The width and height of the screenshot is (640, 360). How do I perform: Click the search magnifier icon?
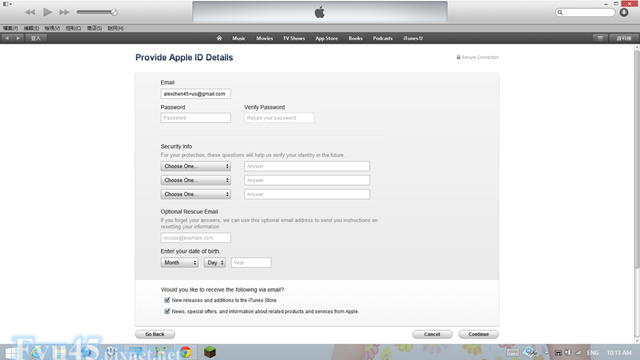coord(560,13)
